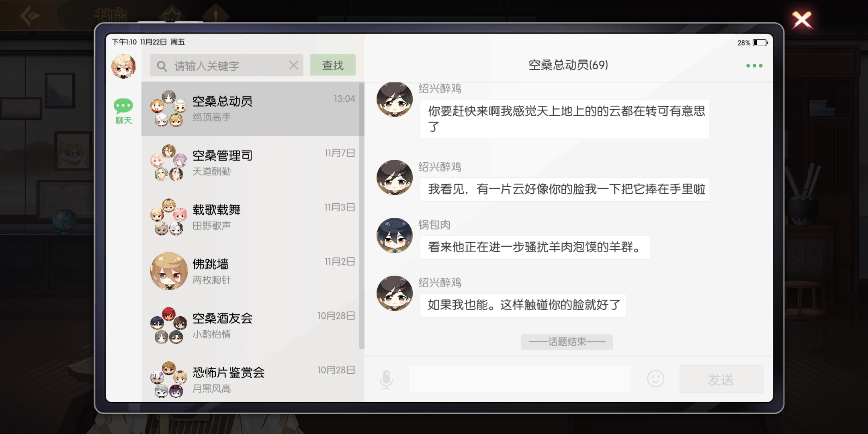Click the message text input box
This screenshot has height=434, width=868.
[x=520, y=379]
